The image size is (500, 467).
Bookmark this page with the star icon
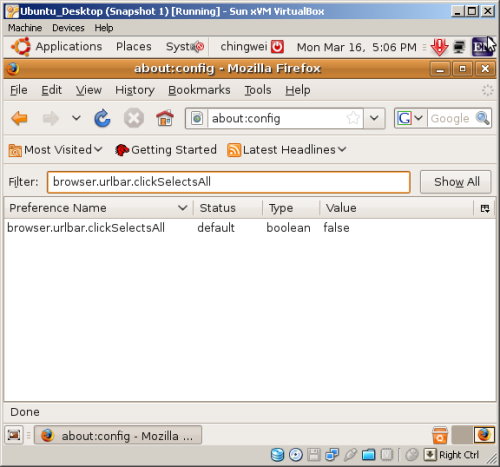[353, 118]
